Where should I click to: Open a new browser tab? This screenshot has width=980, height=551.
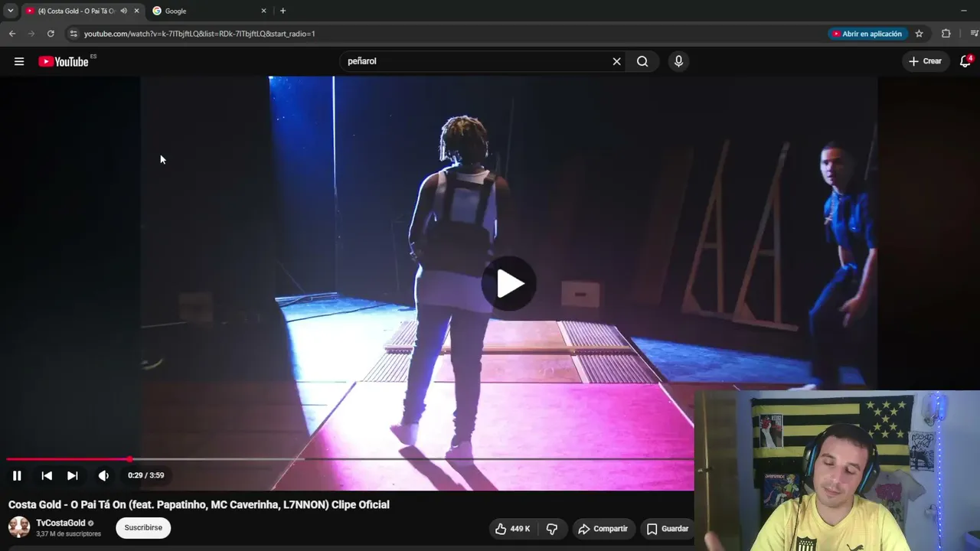(x=283, y=11)
